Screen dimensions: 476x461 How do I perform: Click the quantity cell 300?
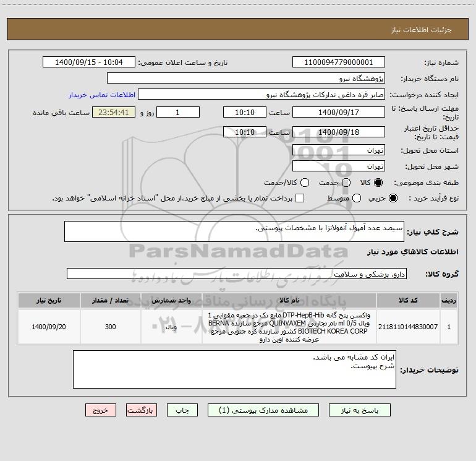[x=111, y=327]
